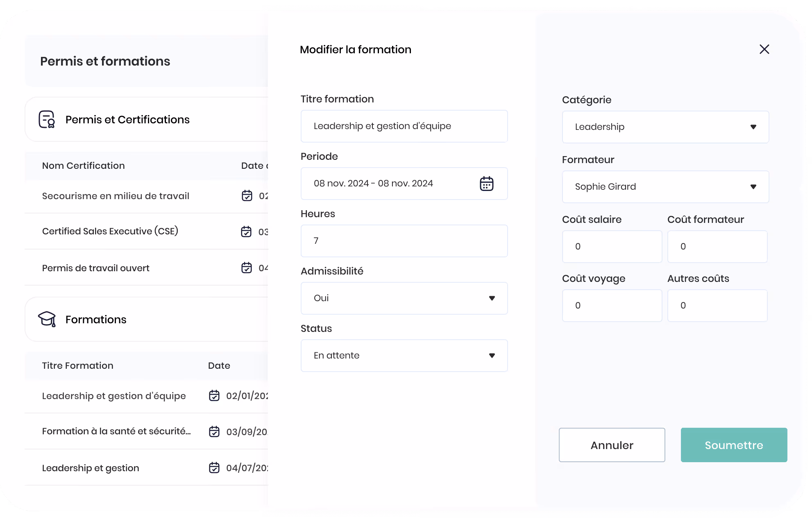Select the Leadership et gestion row in Formations

click(146, 468)
